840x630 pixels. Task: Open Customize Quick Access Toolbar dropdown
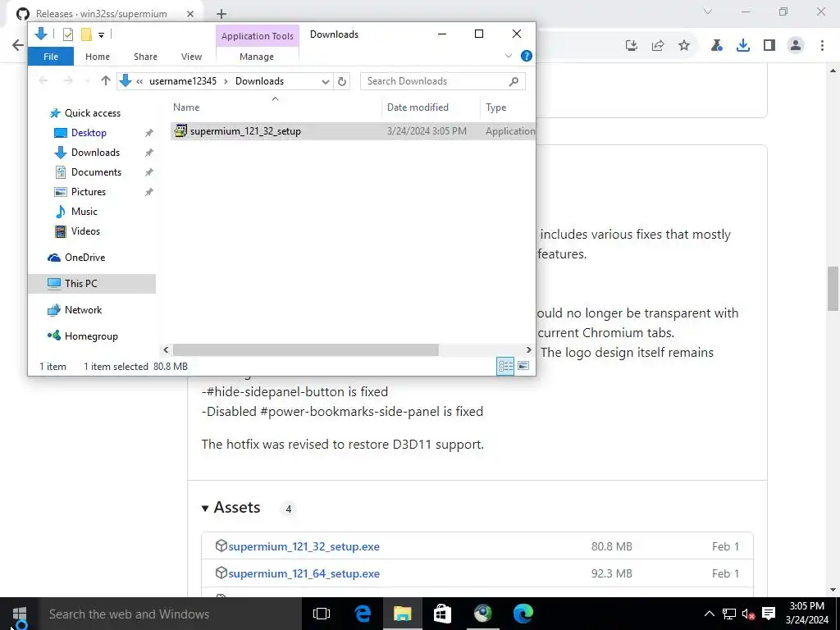pos(101,35)
